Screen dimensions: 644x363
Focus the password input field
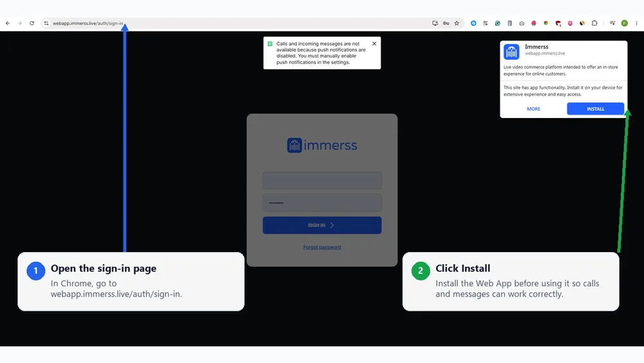[x=322, y=202]
